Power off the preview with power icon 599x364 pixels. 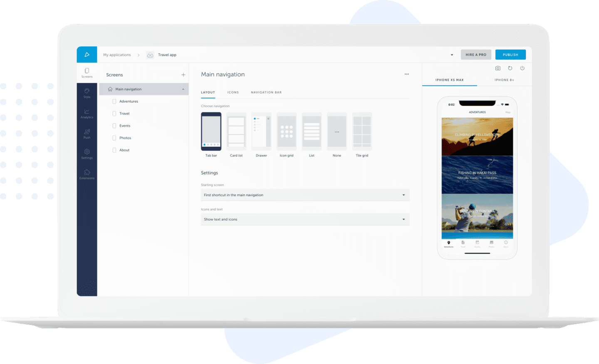click(522, 68)
